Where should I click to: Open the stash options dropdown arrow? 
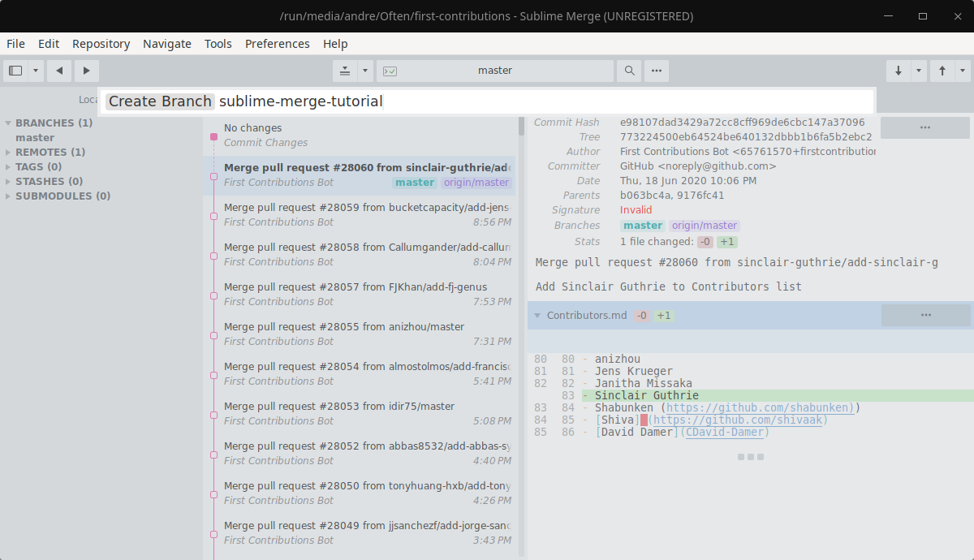[x=365, y=71]
